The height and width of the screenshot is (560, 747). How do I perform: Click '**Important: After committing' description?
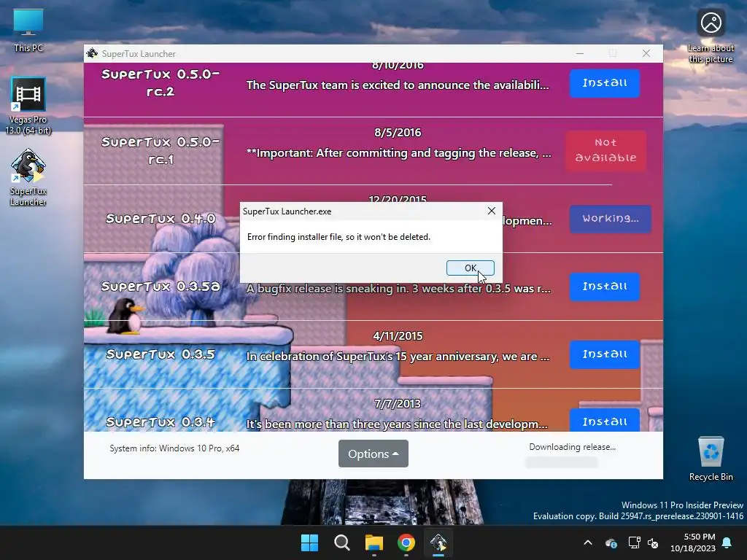(x=399, y=153)
